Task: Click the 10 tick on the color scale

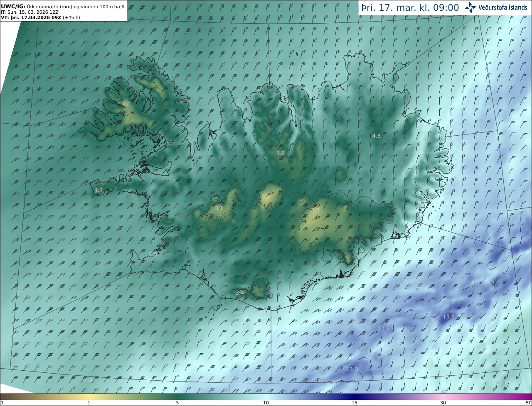Action: tap(266, 403)
